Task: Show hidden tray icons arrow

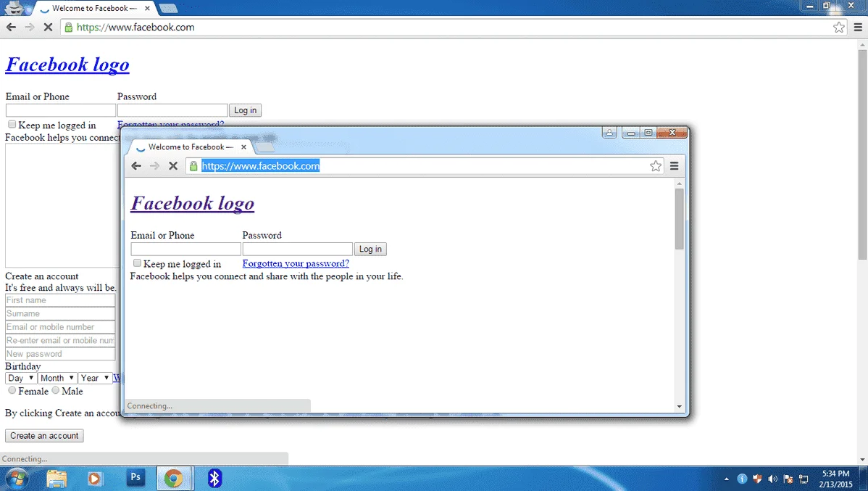Action: (726, 479)
